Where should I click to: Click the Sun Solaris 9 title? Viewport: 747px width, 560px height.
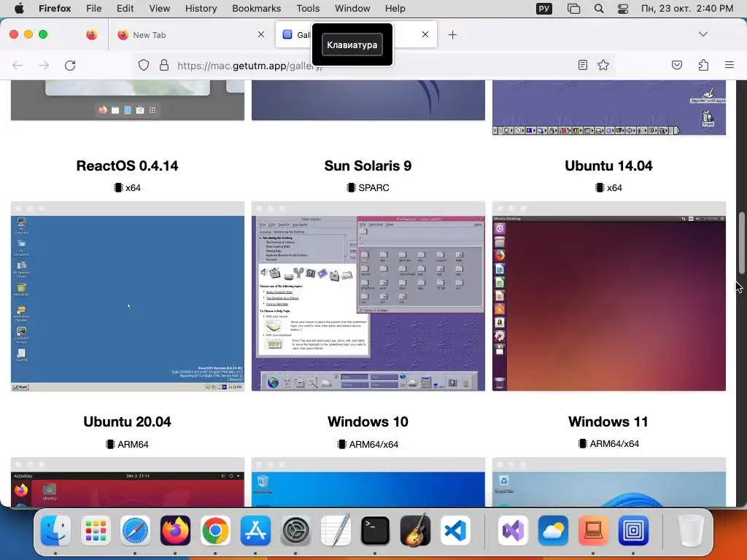point(368,166)
